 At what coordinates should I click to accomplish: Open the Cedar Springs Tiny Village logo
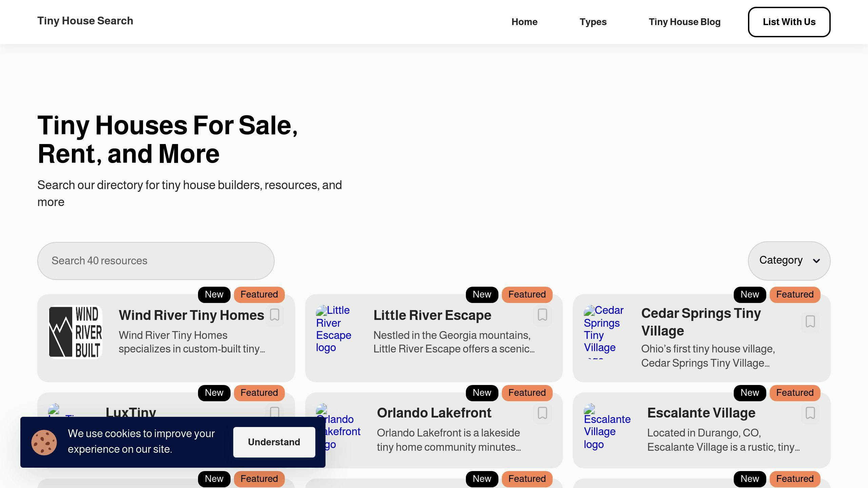point(604,331)
